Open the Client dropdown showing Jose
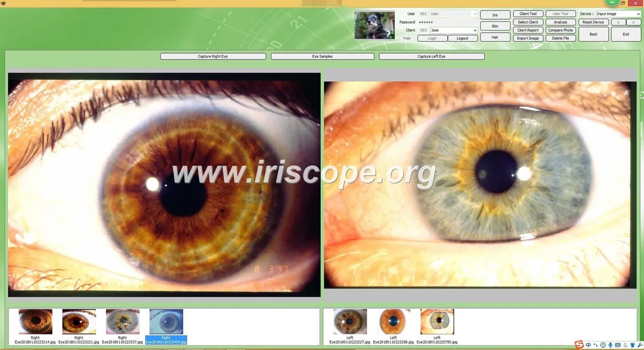The width and height of the screenshot is (644, 350). pos(453,30)
